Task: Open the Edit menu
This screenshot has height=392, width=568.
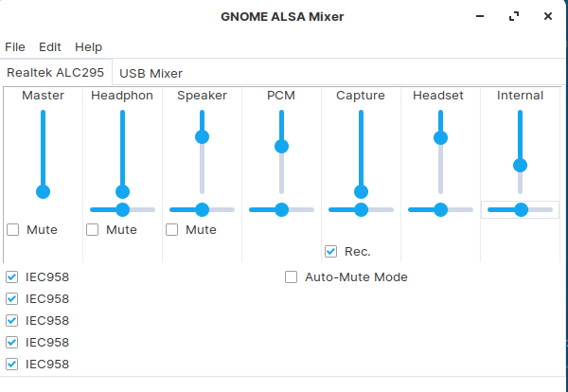Action: 49,46
